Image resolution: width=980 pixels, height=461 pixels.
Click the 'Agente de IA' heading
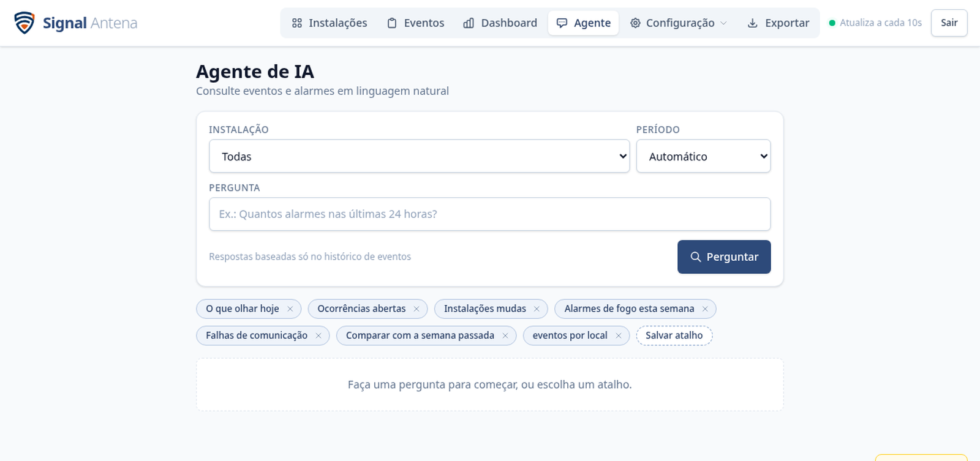click(255, 72)
